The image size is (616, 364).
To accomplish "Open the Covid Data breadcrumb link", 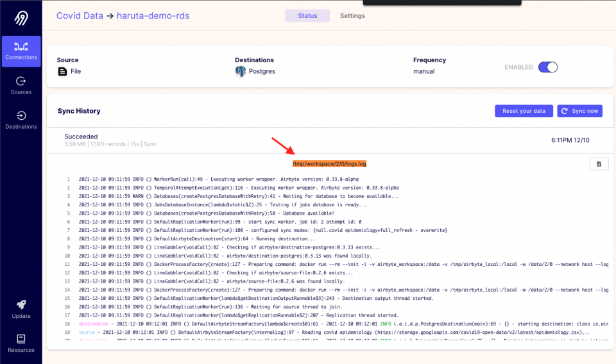I will pos(80,15).
